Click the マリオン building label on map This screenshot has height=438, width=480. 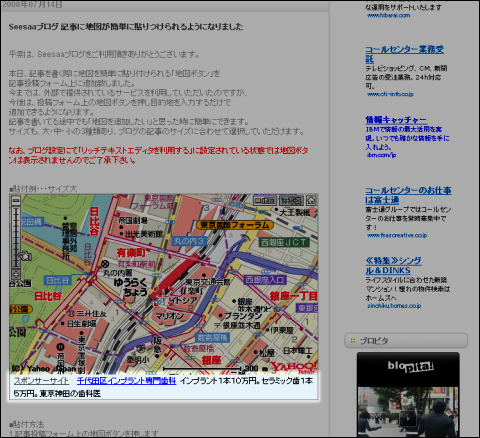coord(170,315)
